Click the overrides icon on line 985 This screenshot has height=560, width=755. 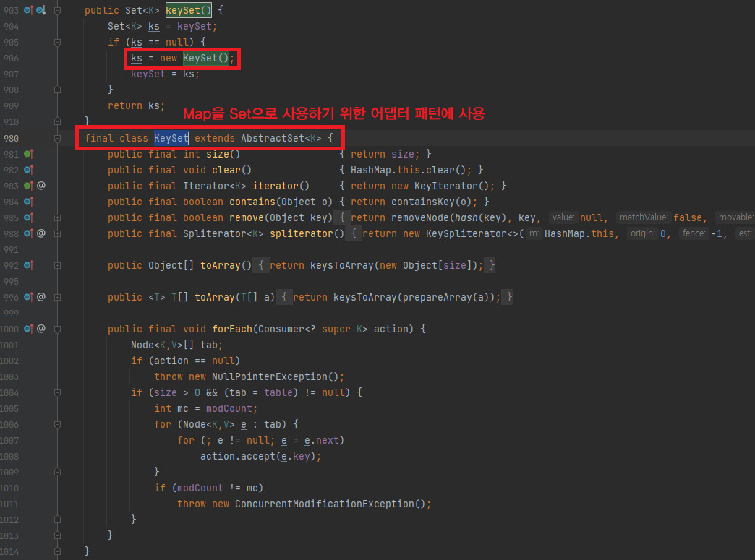(x=28, y=217)
